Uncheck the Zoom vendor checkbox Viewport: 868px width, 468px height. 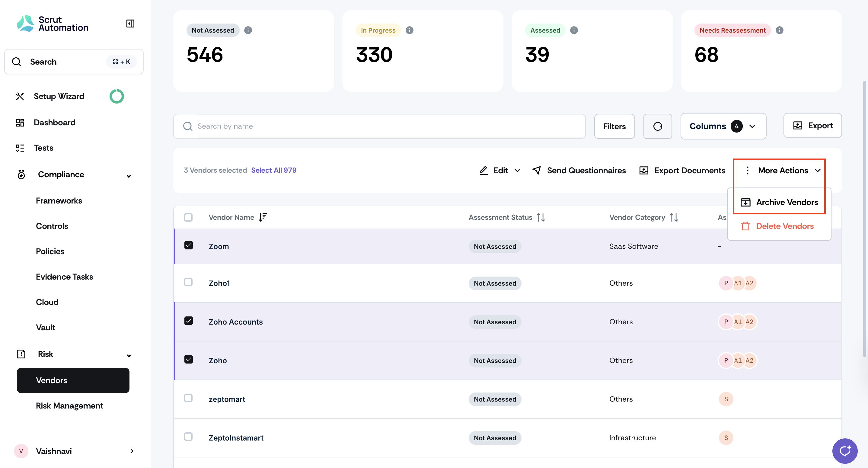click(188, 245)
